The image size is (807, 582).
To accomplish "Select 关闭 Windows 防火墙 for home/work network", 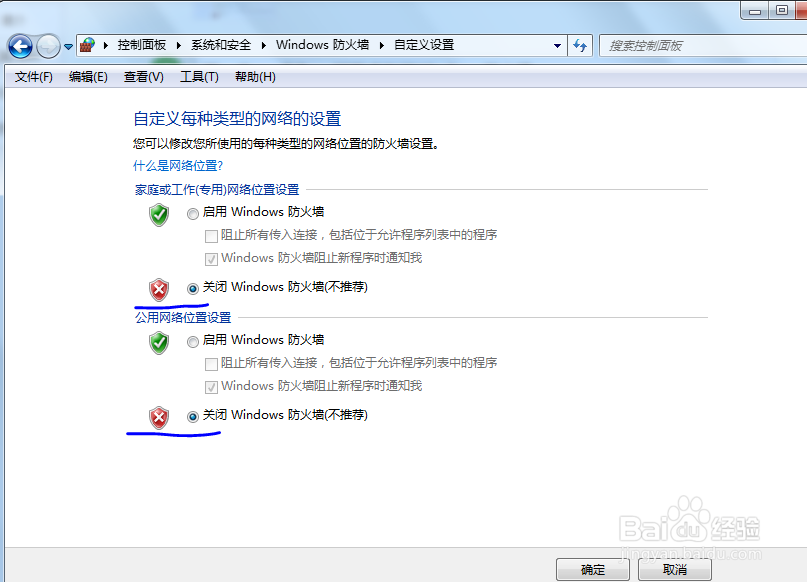I will (192, 289).
